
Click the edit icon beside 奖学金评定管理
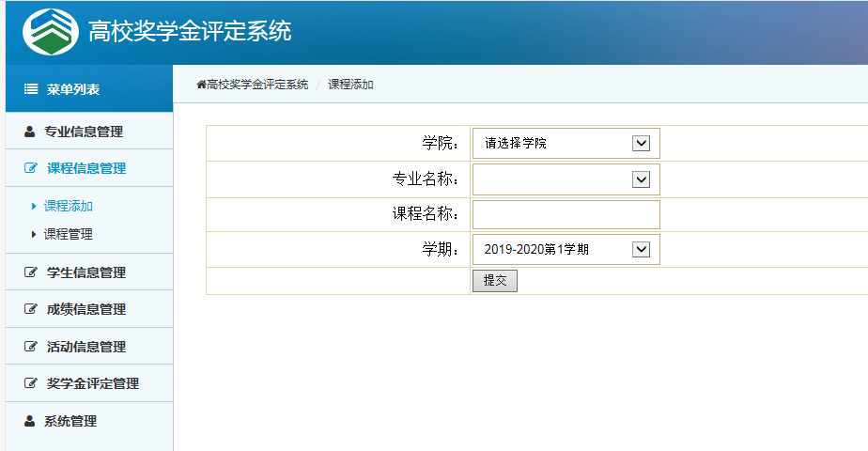coord(30,383)
